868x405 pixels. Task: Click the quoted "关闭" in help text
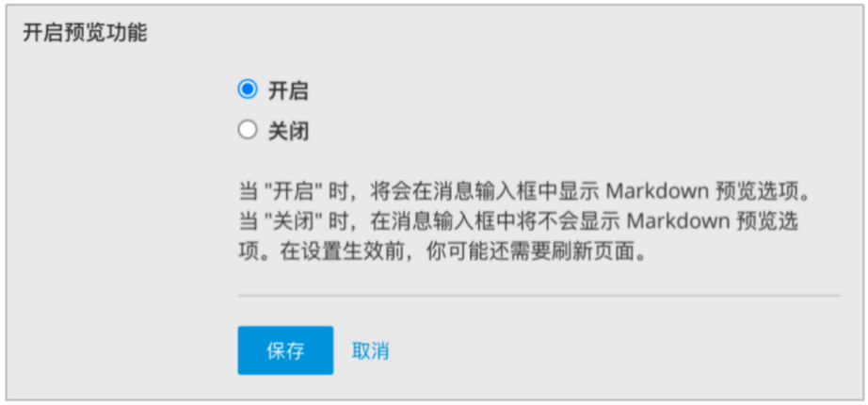click(x=293, y=222)
